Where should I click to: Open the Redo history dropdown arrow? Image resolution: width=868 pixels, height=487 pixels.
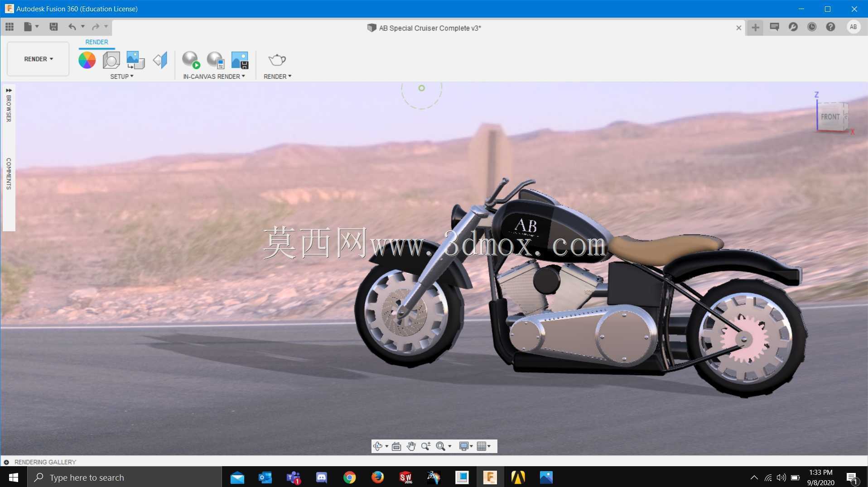coord(106,27)
